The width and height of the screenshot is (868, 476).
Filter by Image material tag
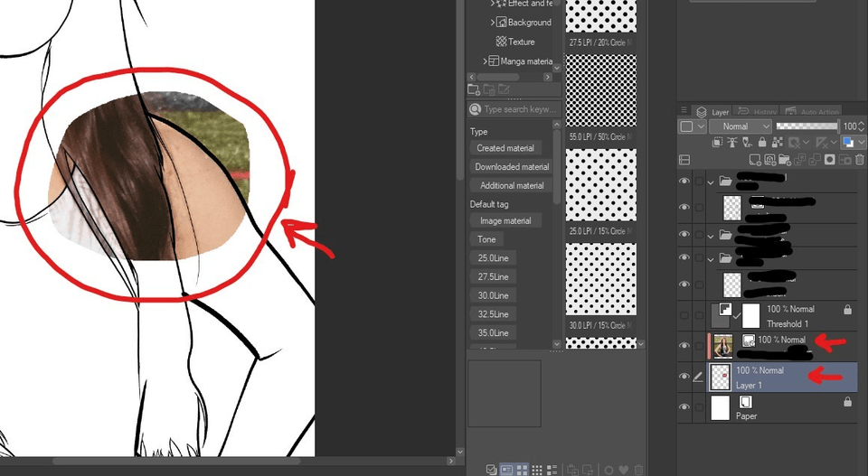point(505,220)
